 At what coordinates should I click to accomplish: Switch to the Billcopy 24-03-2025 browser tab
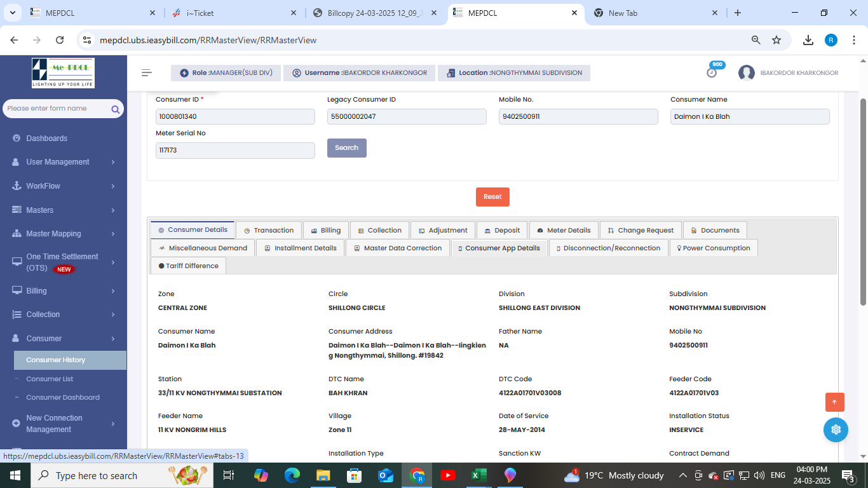(376, 13)
